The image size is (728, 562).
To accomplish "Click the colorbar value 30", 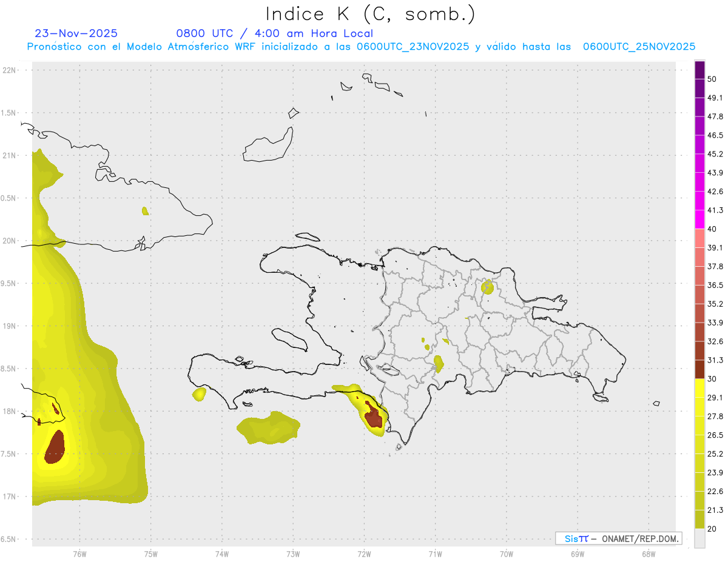I will pyautogui.click(x=712, y=380).
